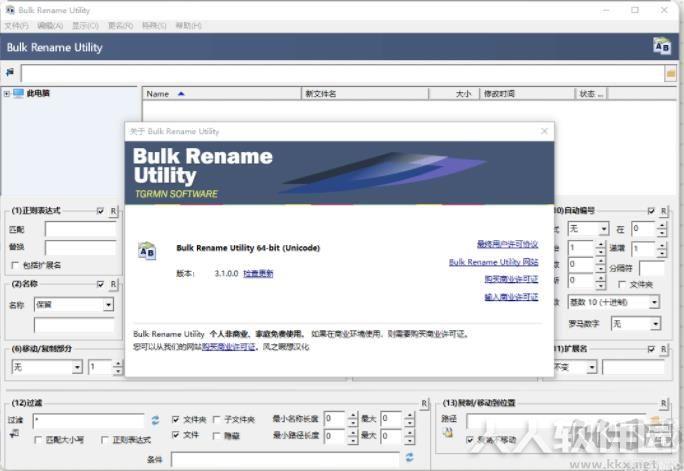Toggle the 文件夹 checkbox in 自动编号 panel
This screenshot has height=471, width=684.
point(622,284)
